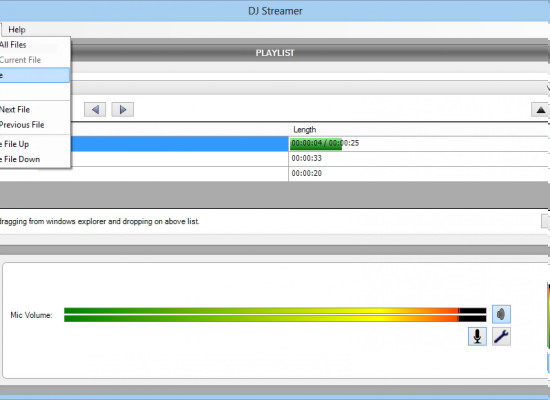Click the left-arrow previous track button
Viewport: 550px width, 400px height.
coord(95,109)
